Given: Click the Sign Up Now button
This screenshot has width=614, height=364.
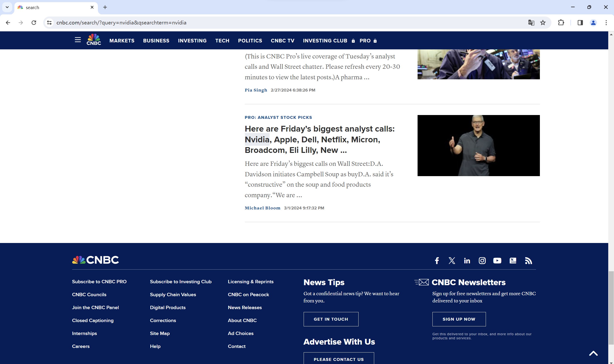Looking at the screenshot, I should [459, 319].
